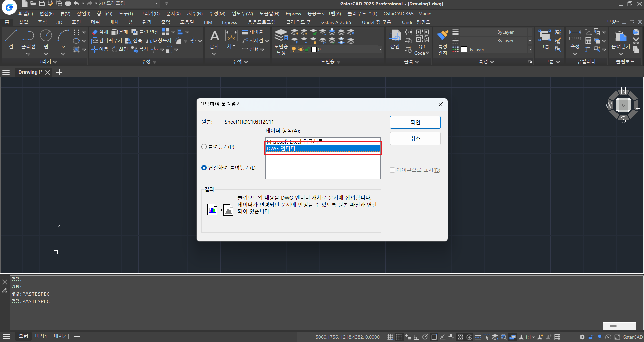Click the Measure (측정) tool
Viewport: 644px width, 342px height.
(575, 39)
